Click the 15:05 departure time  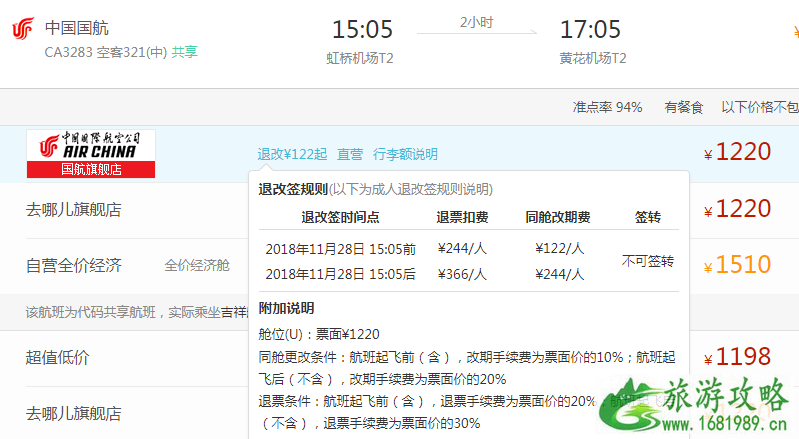click(362, 30)
